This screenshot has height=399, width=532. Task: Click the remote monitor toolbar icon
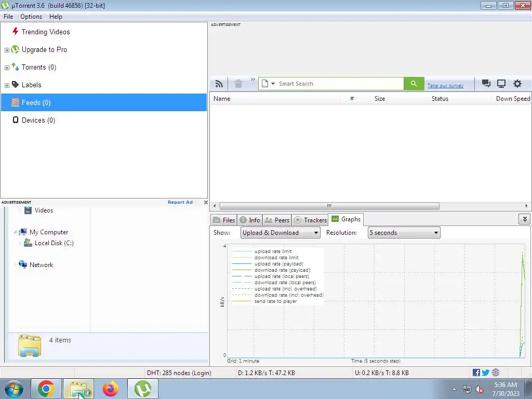pyautogui.click(x=501, y=84)
